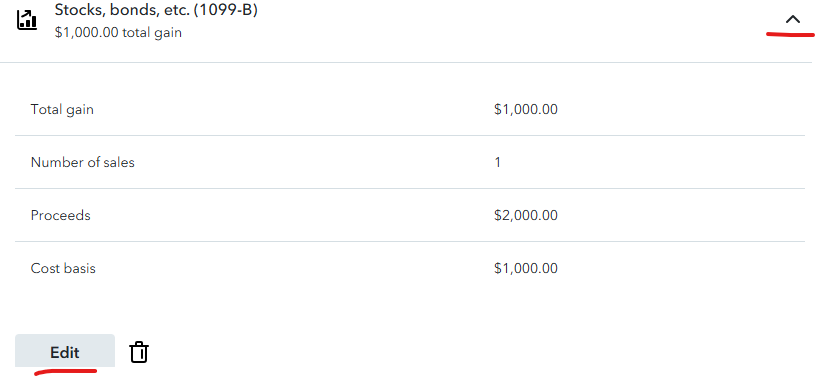Image resolution: width=816 pixels, height=376 pixels.
Task: Click the blank area right of the trash icon
Action: tap(468, 352)
